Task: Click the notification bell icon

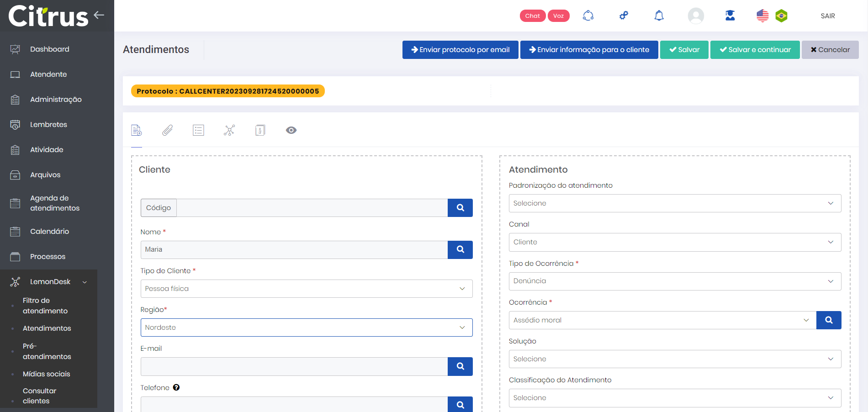Action: coord(659,16)
